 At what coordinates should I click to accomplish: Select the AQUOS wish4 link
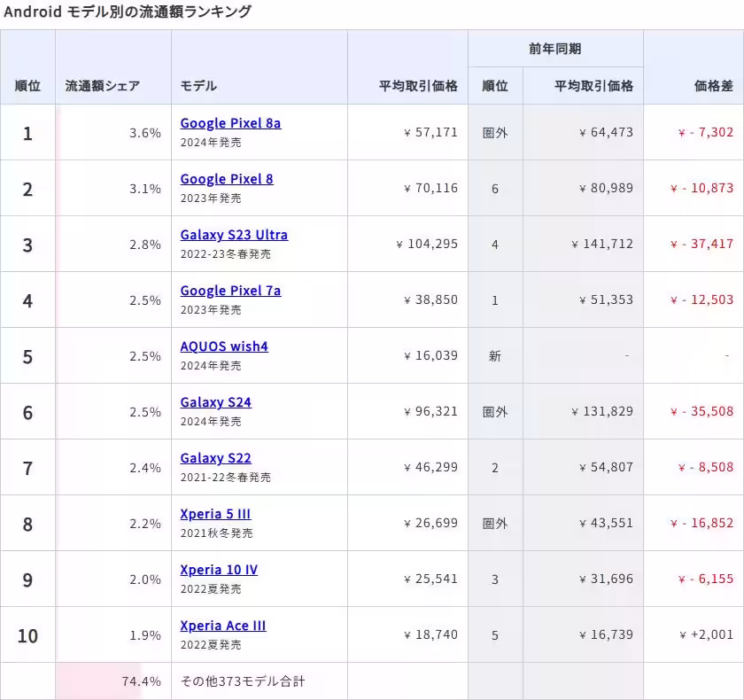pos(224,346)
